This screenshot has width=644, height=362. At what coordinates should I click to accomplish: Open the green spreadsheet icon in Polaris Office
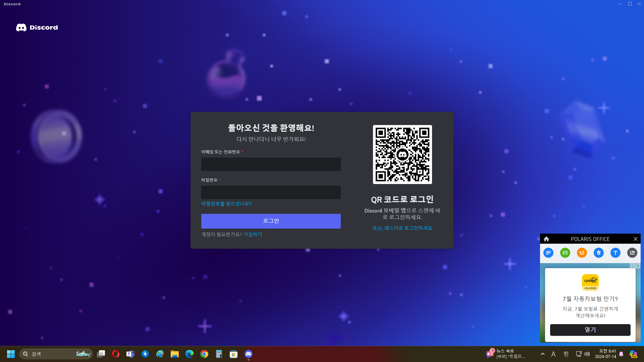point(565,253)
